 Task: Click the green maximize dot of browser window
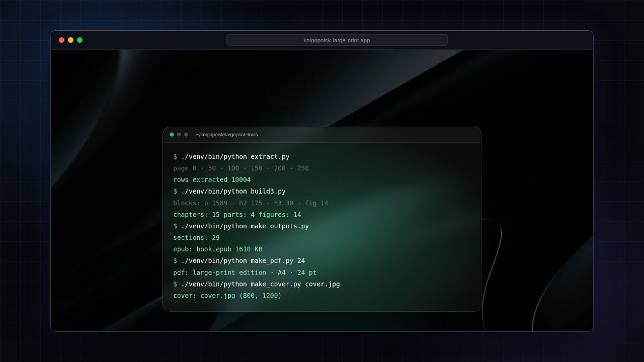point(79,40)
